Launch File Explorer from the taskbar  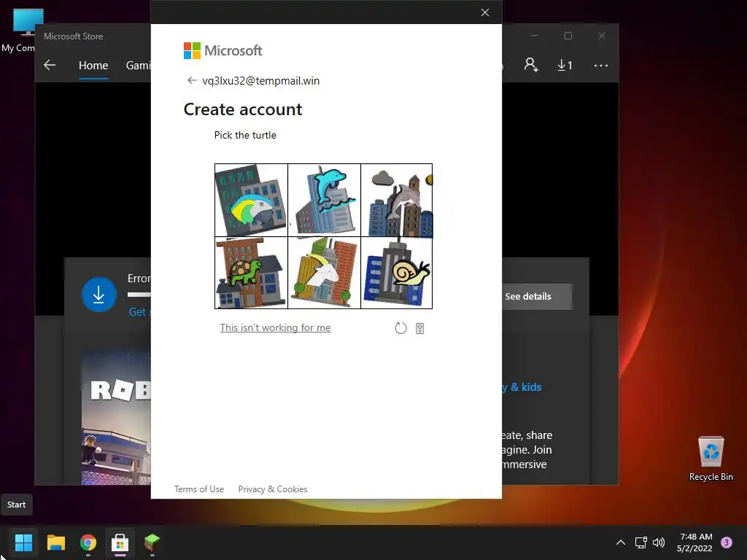(x=55, y=542)
